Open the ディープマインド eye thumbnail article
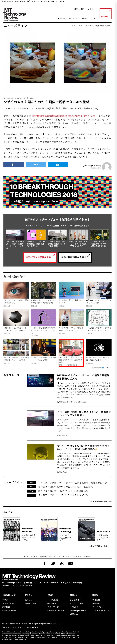Viewport: 117px width, 644px height. (16, 290)
